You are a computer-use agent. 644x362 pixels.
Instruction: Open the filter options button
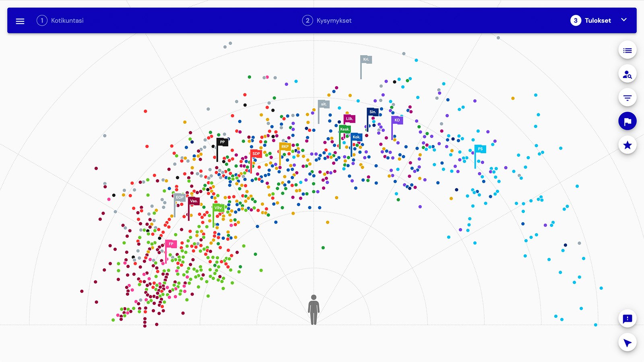pos(627,98)
